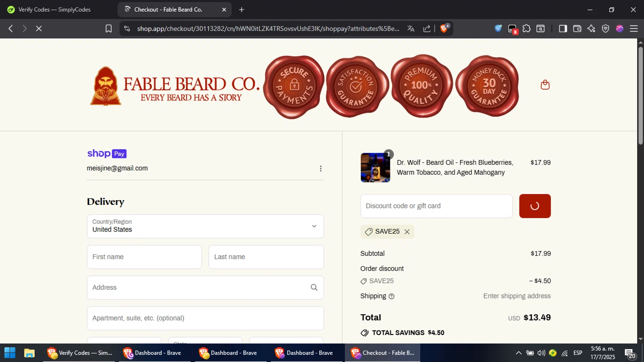Image resolution: width=644 pixels, height=362 pixels.
Task: Click the 100% Premium Quality seal
Action: (422, 86)
